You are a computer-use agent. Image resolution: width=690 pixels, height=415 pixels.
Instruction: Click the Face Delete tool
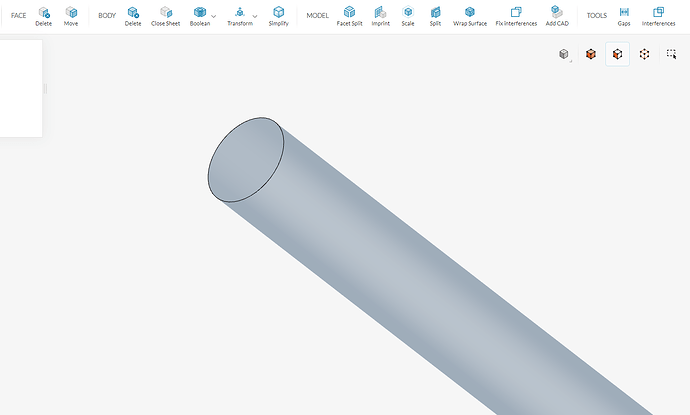[x=44, y=16]
